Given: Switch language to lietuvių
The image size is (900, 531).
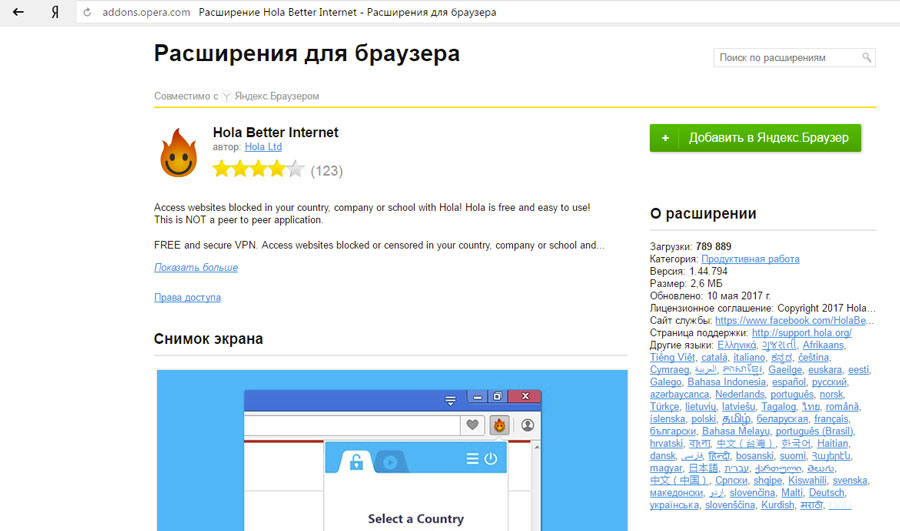Looking at the screenshot, I should point(700,406).
